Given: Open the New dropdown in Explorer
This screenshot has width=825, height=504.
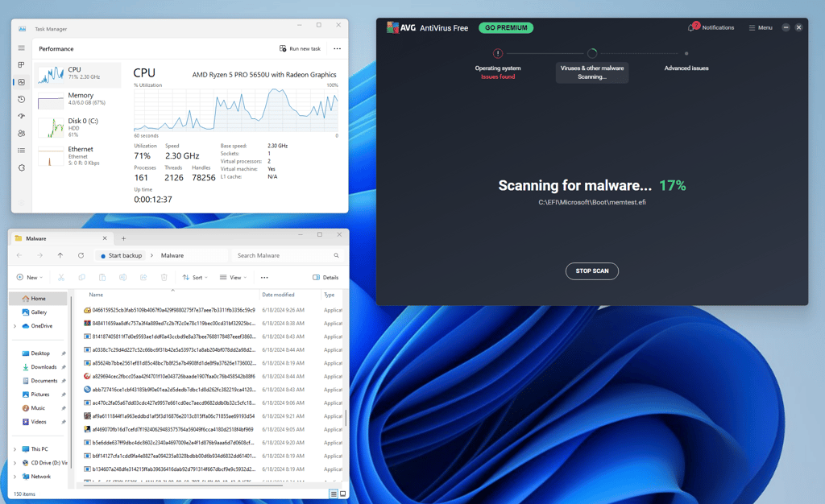Looking at the screenshot, I should (x=30, y=278).
